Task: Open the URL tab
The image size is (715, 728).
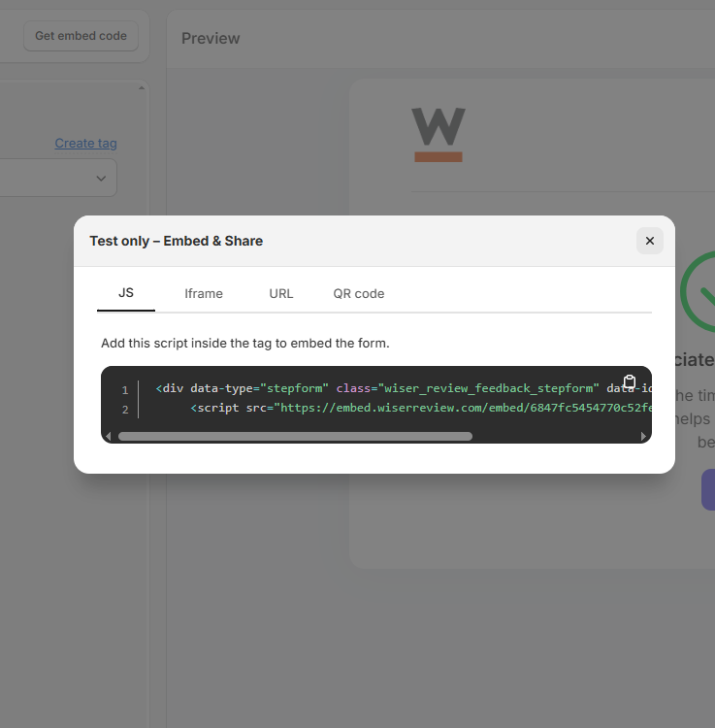Action: 281,293
